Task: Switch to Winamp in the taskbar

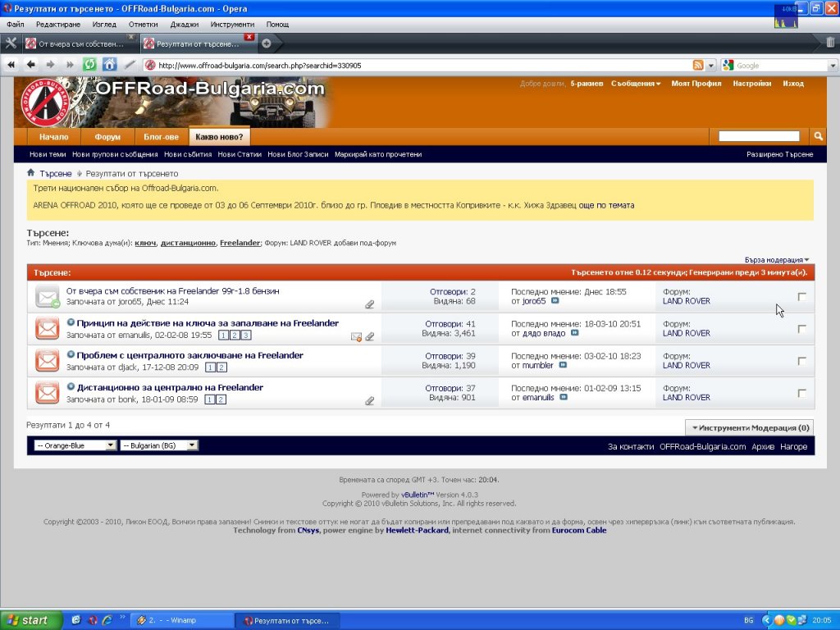Action: 182,620
